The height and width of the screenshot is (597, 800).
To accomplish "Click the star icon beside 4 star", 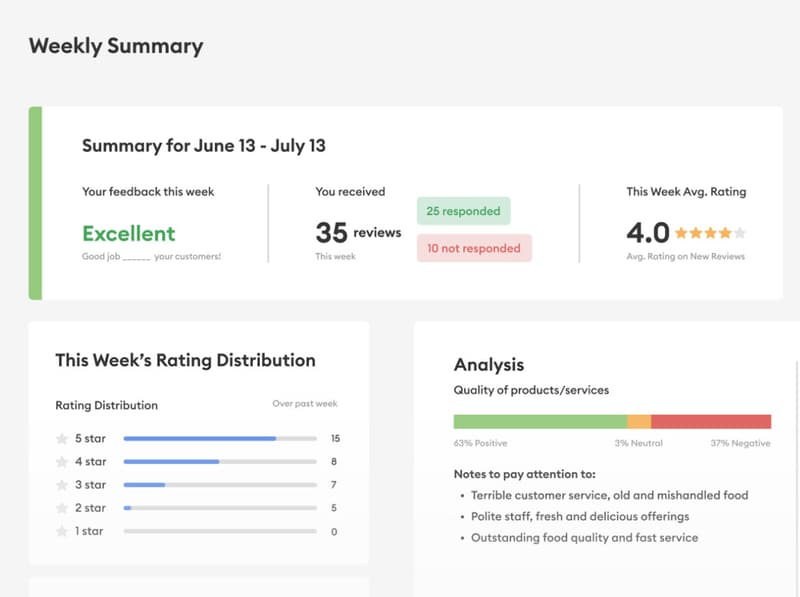I will point(62,461).
